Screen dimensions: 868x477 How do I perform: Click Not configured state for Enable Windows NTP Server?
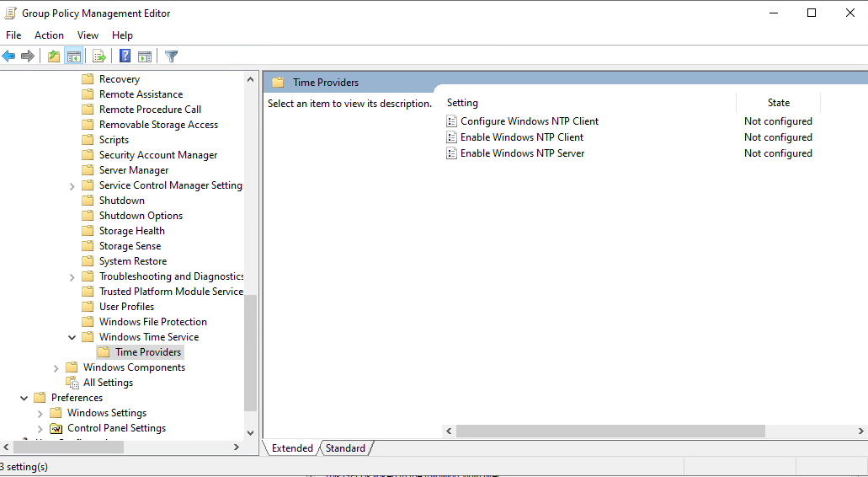pyautogui.click(x=778, y=153)
